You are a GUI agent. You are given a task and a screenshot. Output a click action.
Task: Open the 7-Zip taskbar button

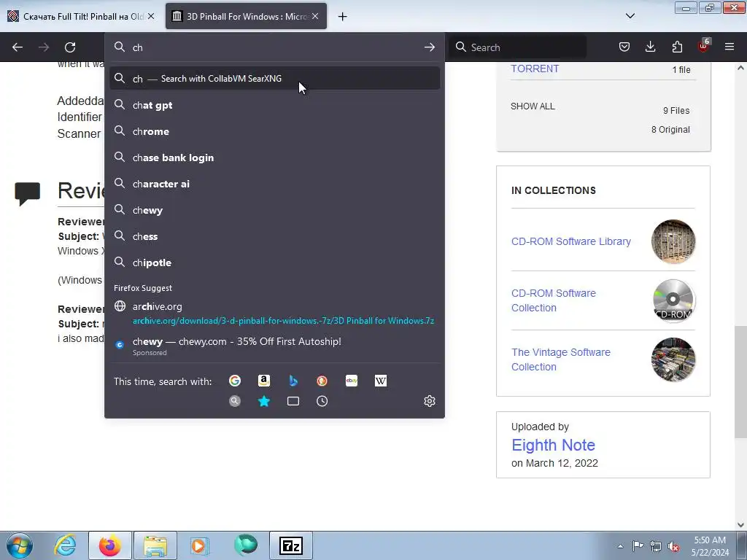(x=291, y=545)
